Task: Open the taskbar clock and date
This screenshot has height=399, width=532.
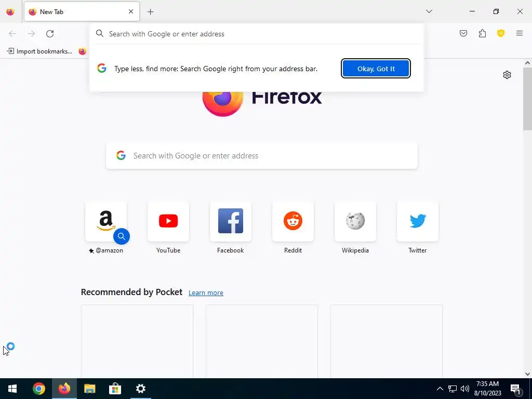Action: 487,389
